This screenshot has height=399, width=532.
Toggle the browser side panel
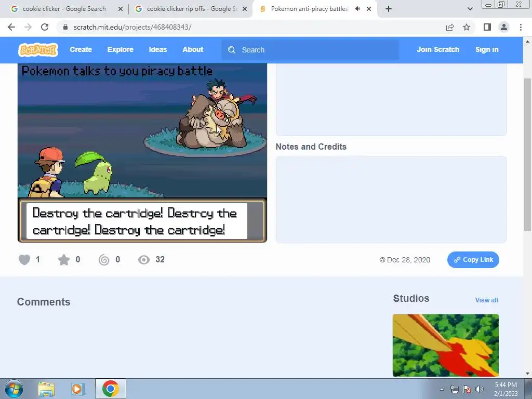[487, 27]
